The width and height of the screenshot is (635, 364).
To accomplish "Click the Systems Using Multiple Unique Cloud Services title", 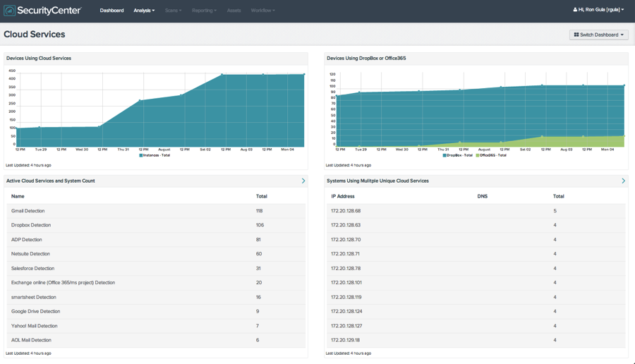I will 378,181.
